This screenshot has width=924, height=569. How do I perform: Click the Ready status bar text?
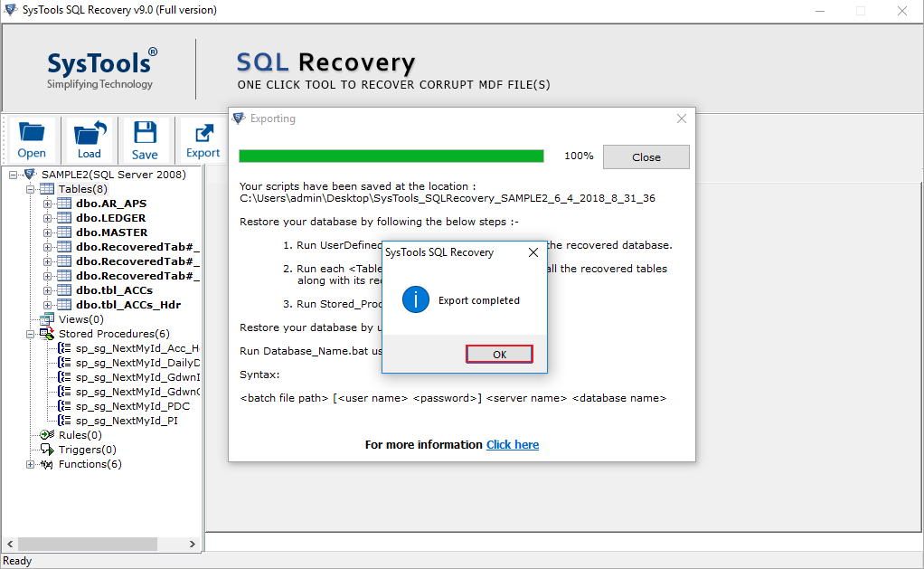[x=17, y=561]
